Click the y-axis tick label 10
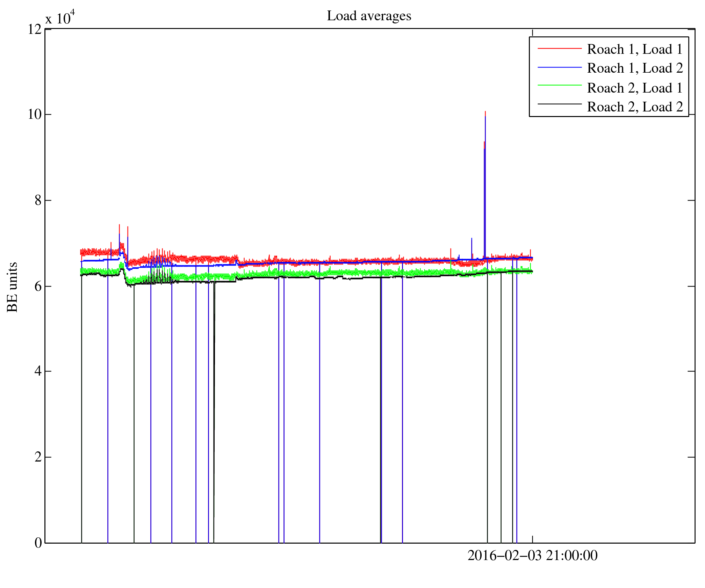This screenshot has width=705, height=588. point(35,115)
